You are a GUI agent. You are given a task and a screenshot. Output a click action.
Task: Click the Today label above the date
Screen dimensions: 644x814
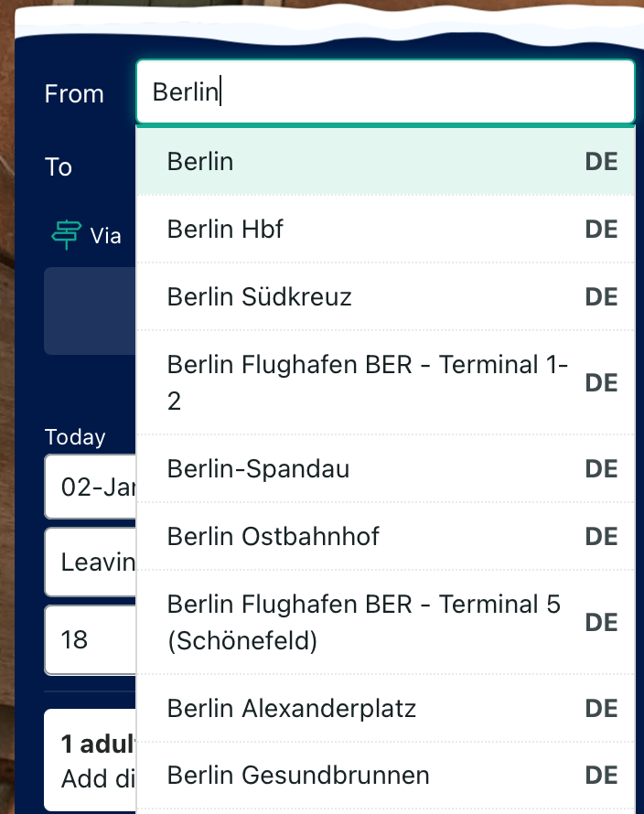pos(75,437)
